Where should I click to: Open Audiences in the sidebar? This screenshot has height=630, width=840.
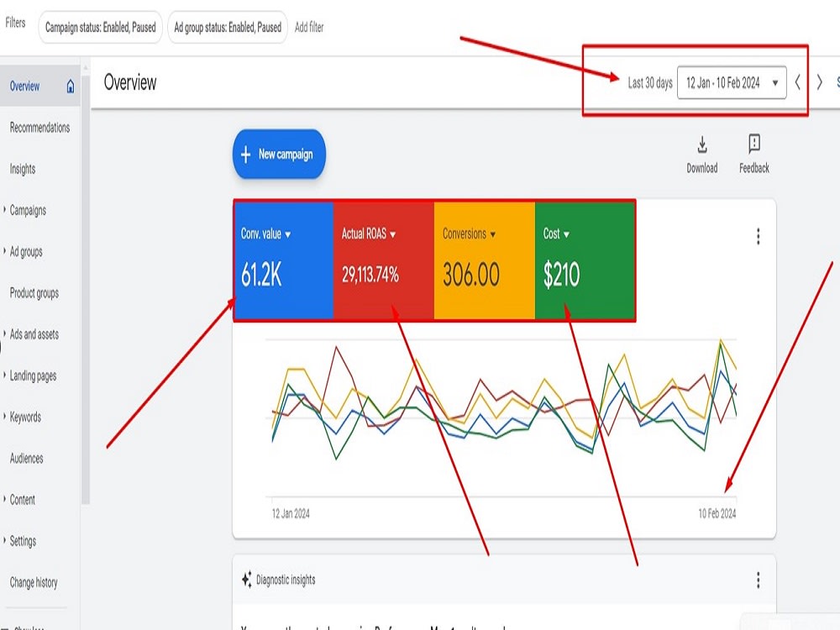(x=26, y=459)
